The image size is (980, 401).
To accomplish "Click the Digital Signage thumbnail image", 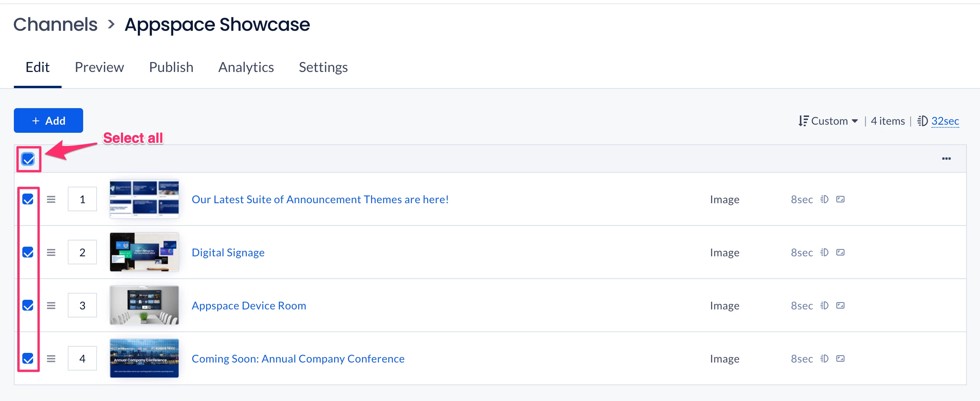I will pyautogui.click(x=144, y=252).
